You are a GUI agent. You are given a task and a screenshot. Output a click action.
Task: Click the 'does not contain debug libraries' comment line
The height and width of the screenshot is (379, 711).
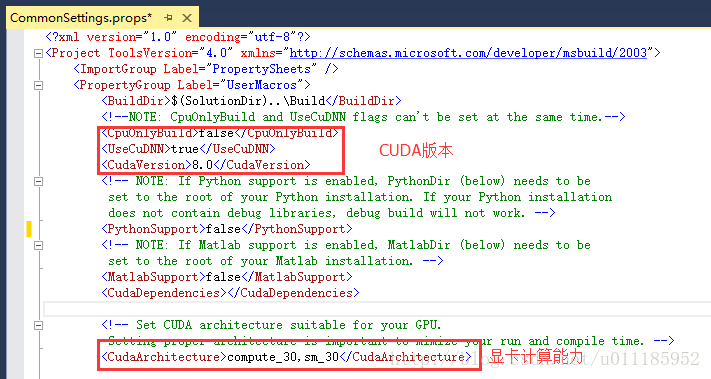tap(331, 213)
